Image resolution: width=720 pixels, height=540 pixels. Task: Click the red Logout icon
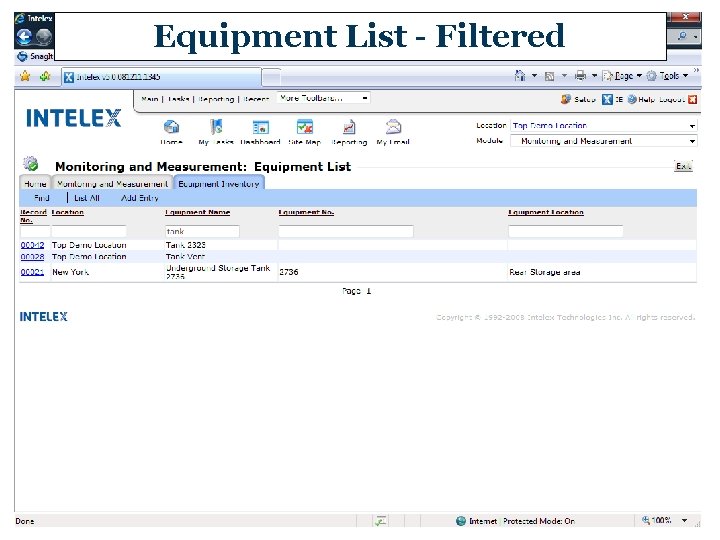tap(692, 99)
